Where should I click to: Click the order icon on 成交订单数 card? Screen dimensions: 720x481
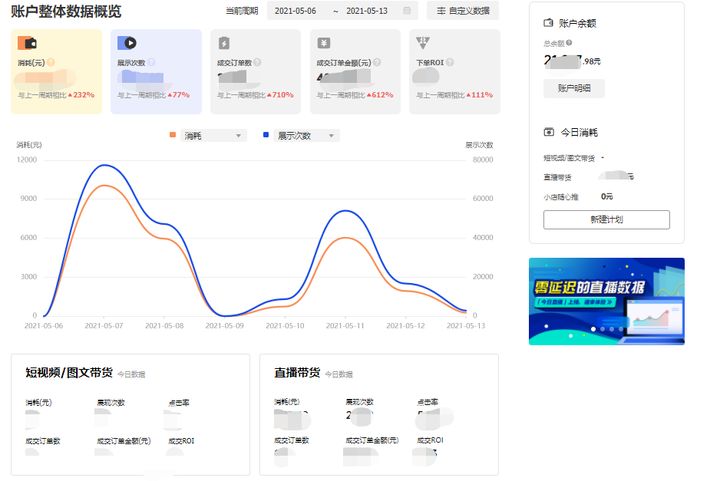tap(224, 43)
